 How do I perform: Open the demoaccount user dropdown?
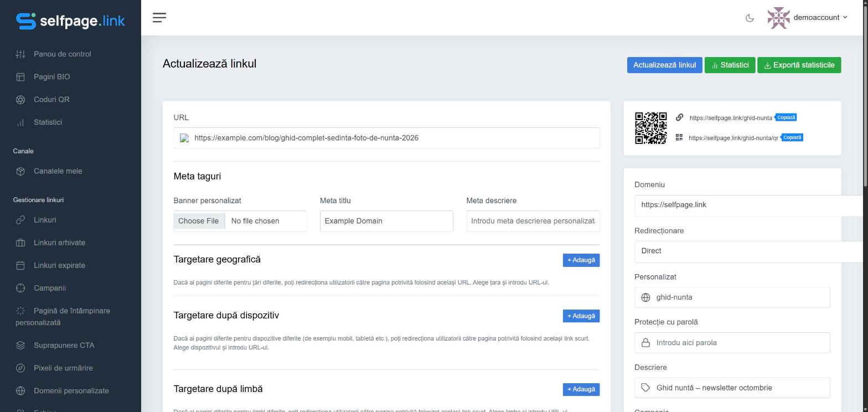click(808, 18)
